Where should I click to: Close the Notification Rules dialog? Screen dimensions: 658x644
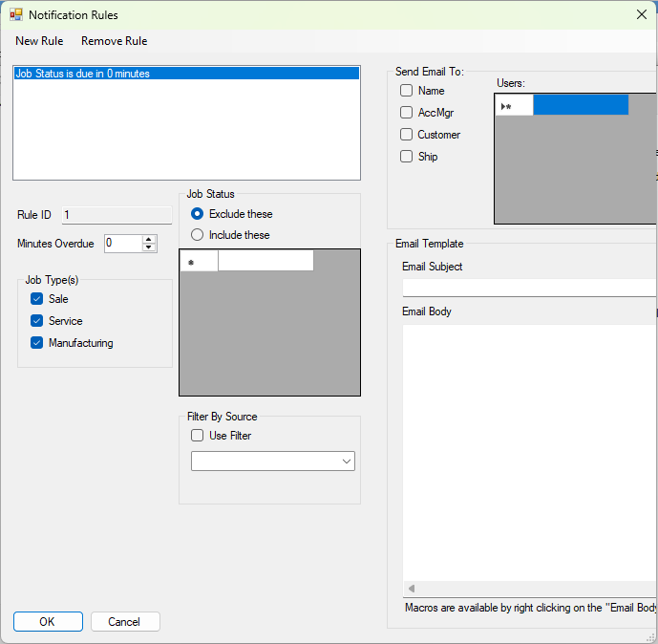click(641, 14)
